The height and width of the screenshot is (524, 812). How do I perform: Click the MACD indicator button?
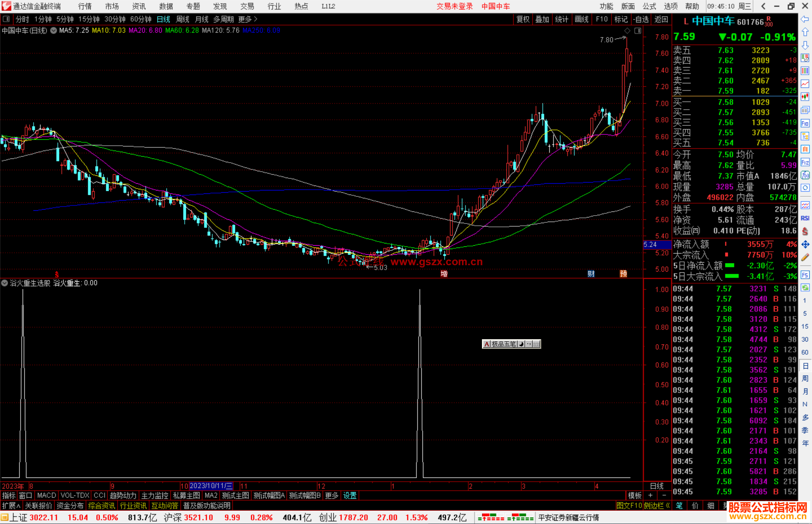click(x=46, y=495)
